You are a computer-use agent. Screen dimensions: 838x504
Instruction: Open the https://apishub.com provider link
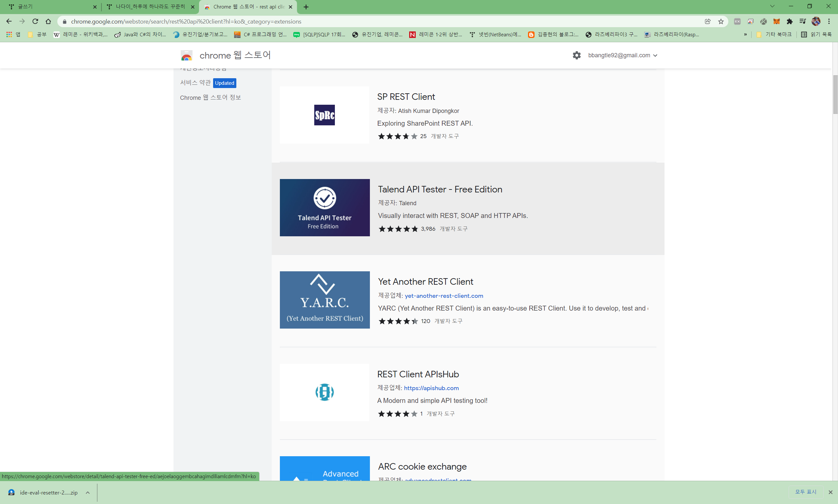click(431, 388)
